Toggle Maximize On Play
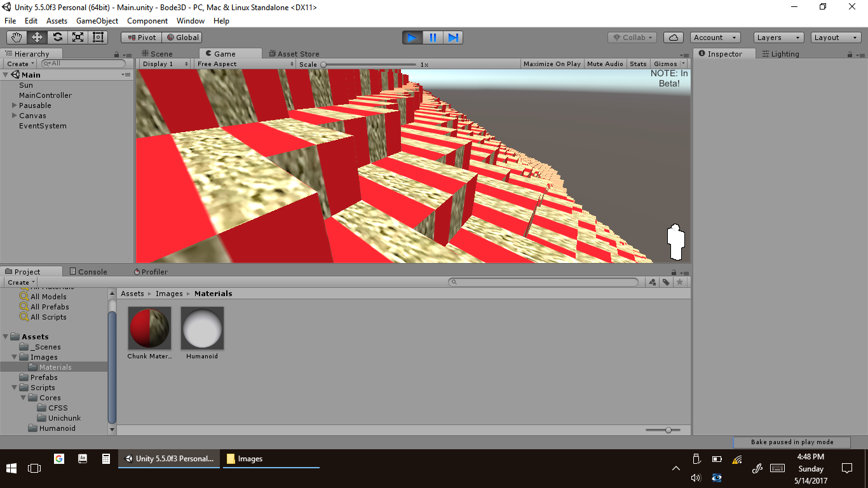 [x=552, y=64]
